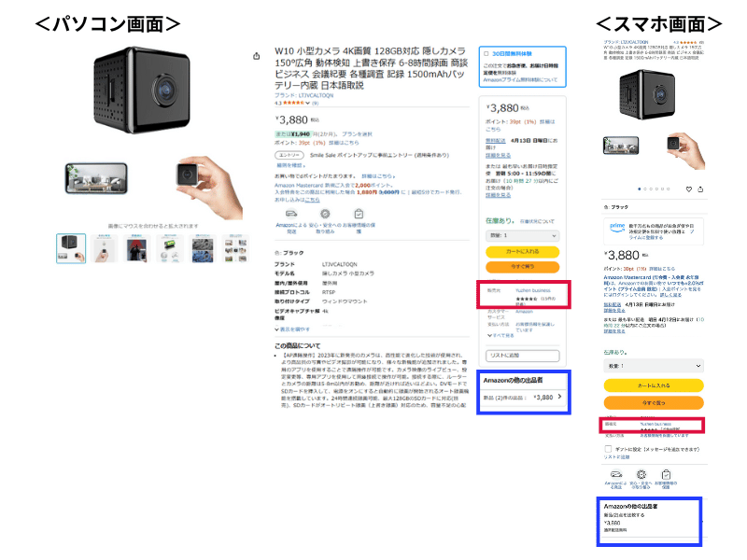Click the share icon beside desktop product title

coord(256,56)
